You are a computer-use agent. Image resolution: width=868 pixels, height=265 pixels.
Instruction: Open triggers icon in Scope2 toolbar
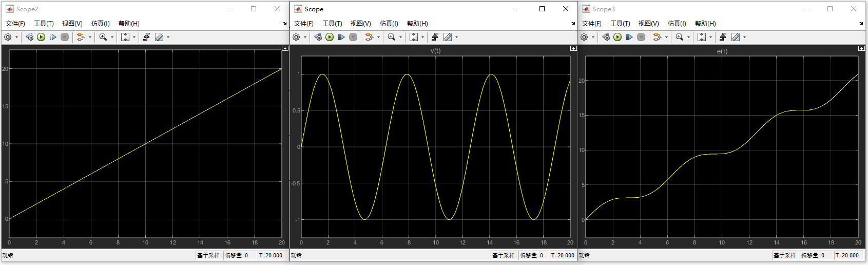(x=146, y=37)
